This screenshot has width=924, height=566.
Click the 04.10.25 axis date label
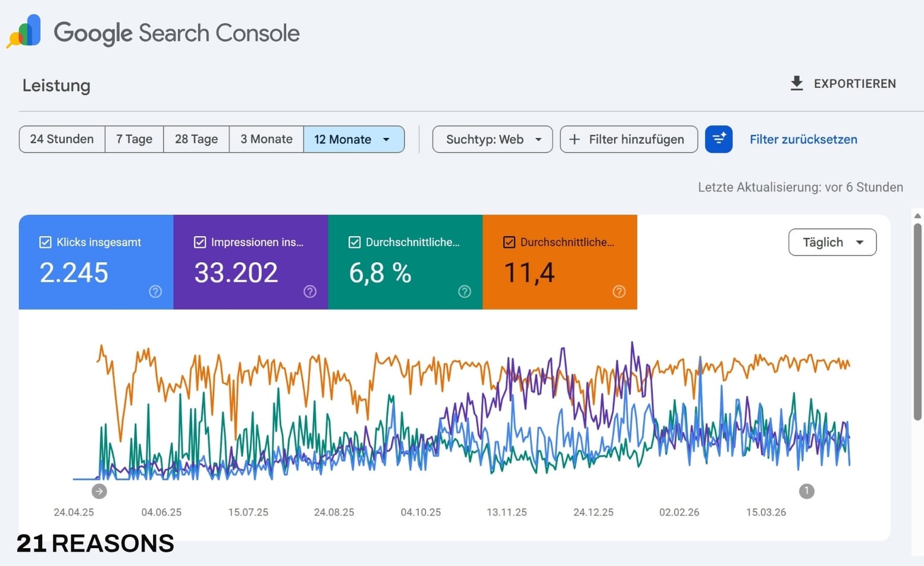point(421,512)
